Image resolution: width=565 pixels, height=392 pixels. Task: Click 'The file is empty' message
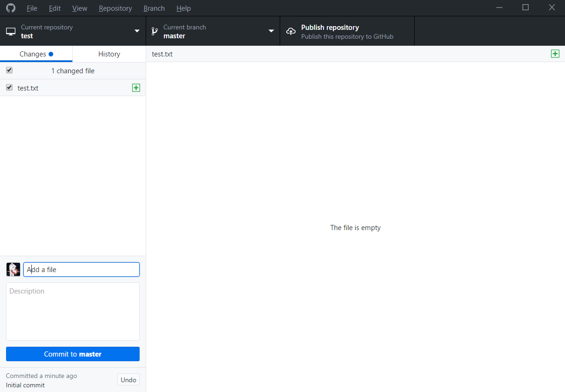pyautogui.click(x=355, y=228)
